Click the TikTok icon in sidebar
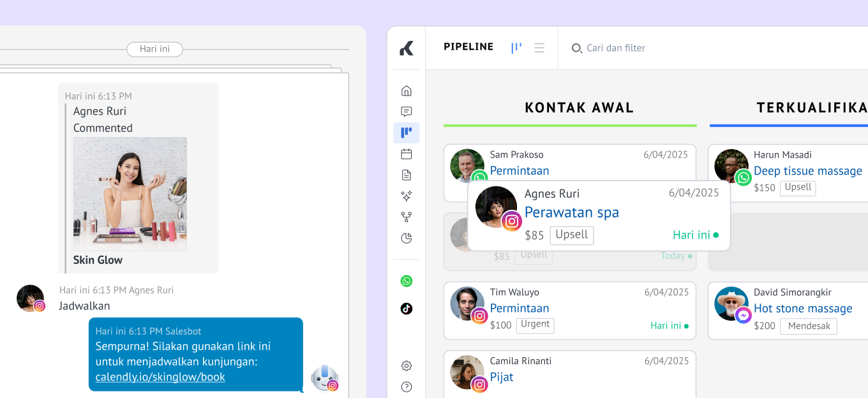 (407, 309)
